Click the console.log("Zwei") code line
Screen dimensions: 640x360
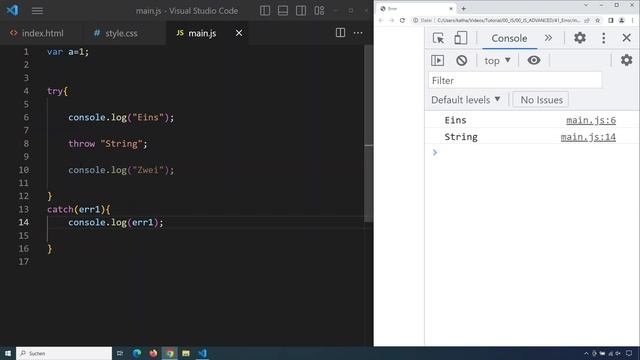[x=121, y=170]
